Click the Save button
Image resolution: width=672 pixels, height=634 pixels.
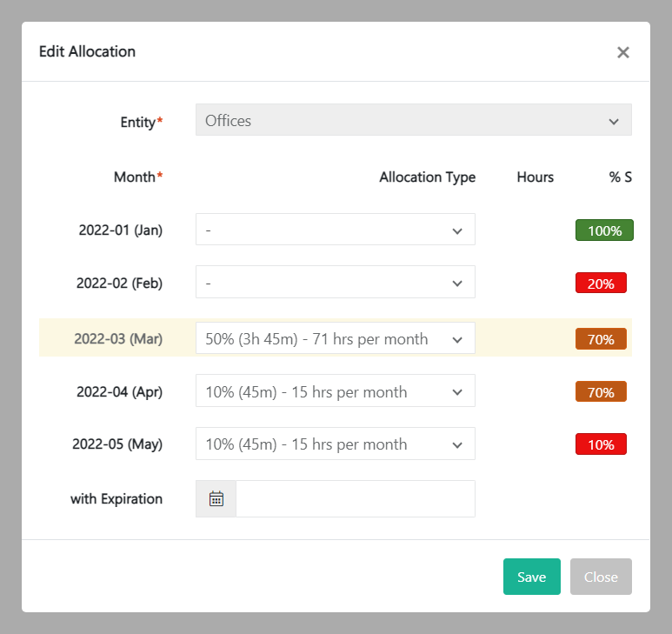531,577
